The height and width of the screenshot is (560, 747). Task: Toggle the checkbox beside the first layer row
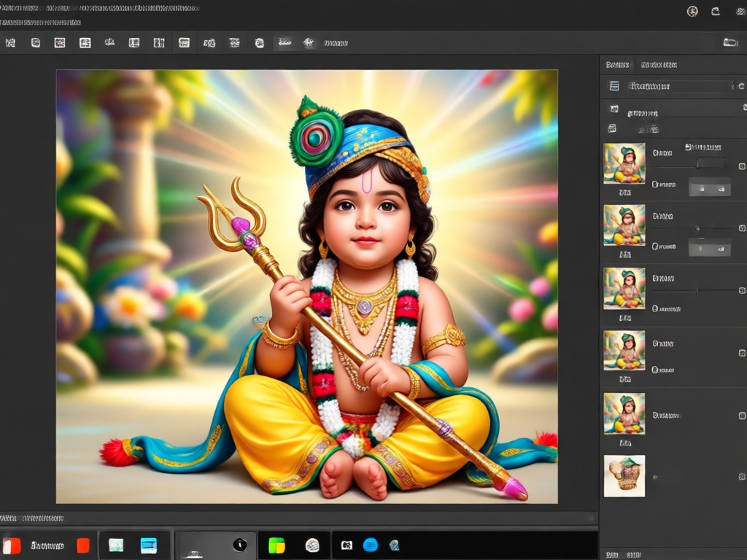click(x=742, y=166)
